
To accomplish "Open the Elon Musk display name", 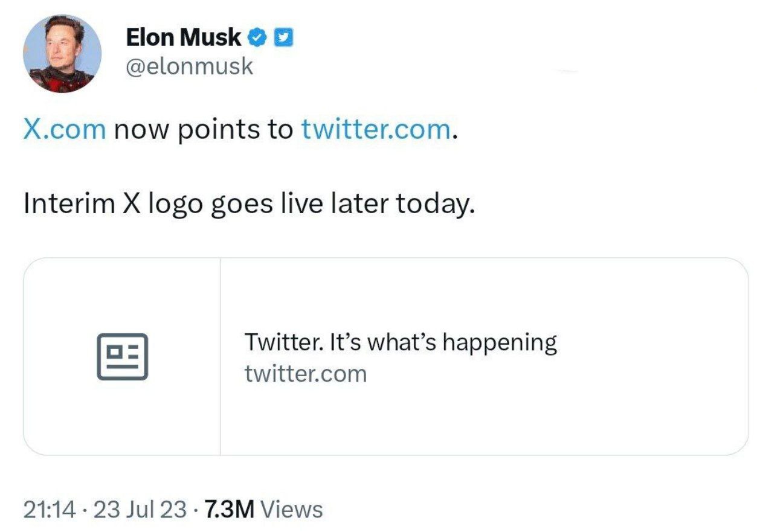I will tap(184, 38).
